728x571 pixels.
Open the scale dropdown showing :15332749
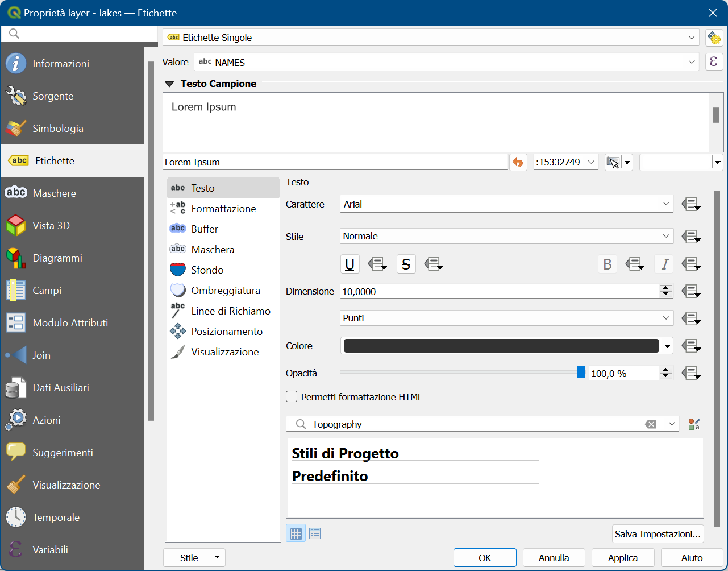pyautogui.click(x=565, y=162)
